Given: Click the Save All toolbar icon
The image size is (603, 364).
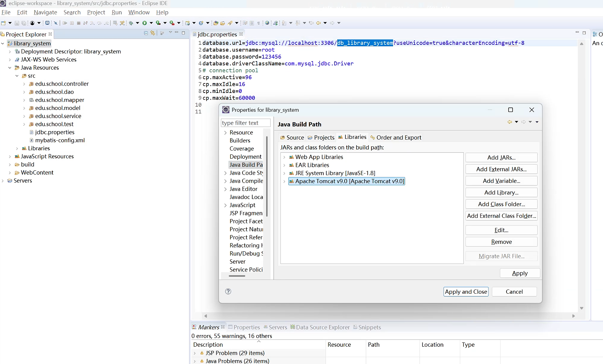Looking at the screenshot, I should 24,23.
